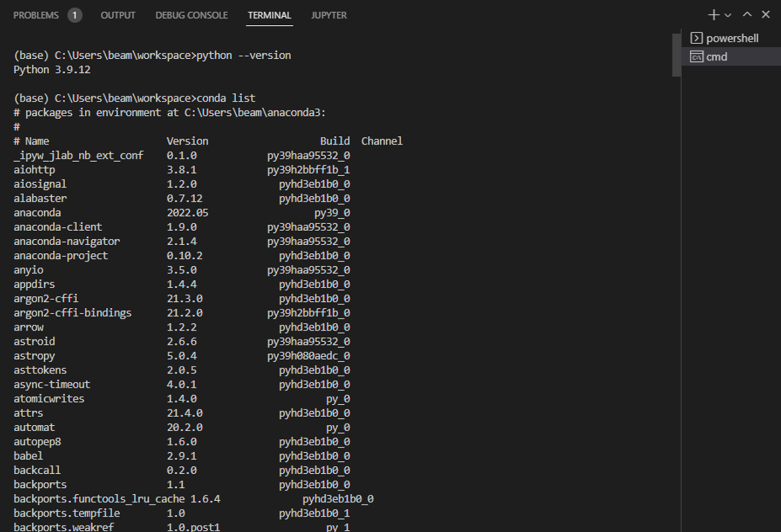Select the TERMINAL tab
The height and width of the screenshot is (532, 781).
[x=269, y=15]
